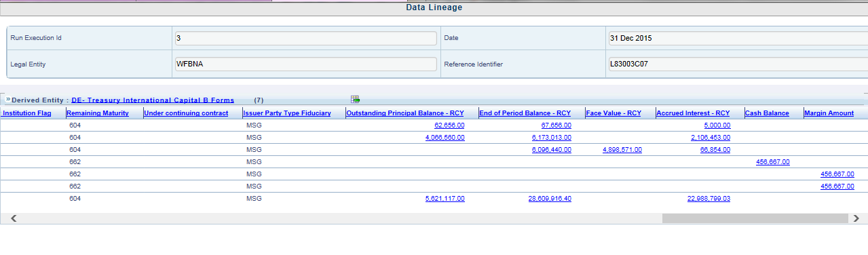This screenshot has width=868, height=255.
Task: Click the Run Execution Id field
Action: tap(306, 39)
